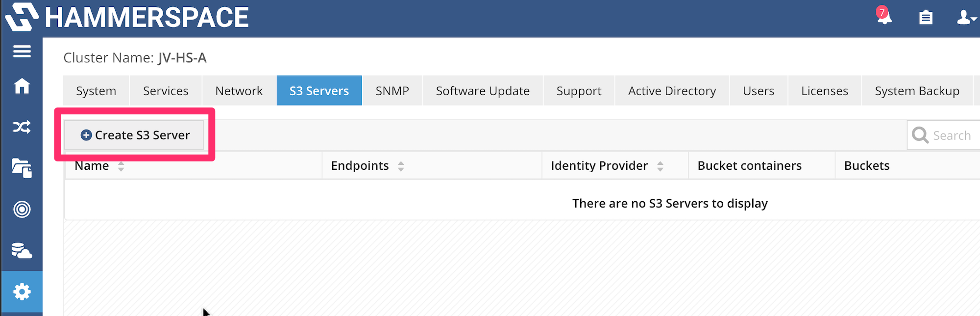Open the objectives target sidebar icon
The image size is (980, 316).
22,210
